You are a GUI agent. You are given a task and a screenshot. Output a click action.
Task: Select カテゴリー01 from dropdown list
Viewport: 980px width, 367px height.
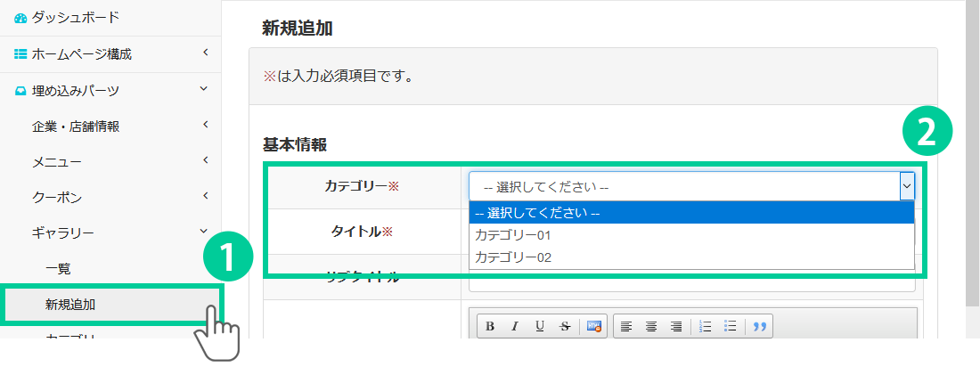pyautogui.click(x=513, y=236)
